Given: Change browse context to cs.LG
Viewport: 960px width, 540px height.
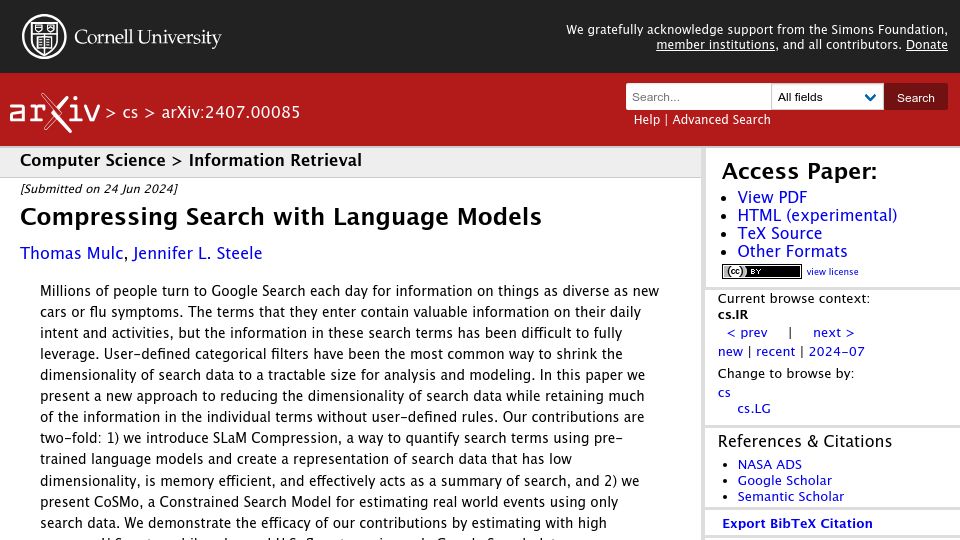Looking at the screenshot, I should coord(754,408).
